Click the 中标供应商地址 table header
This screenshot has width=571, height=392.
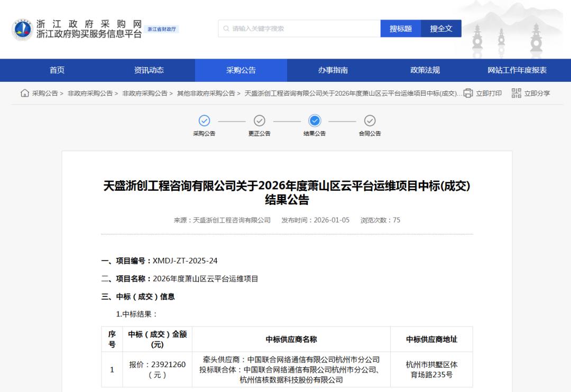[431, 339]
